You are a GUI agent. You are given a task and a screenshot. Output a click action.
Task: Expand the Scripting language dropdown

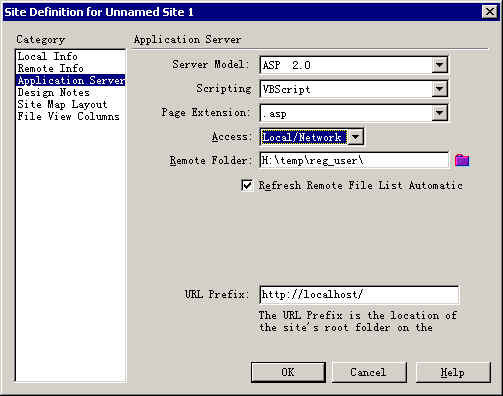[440, 89]
